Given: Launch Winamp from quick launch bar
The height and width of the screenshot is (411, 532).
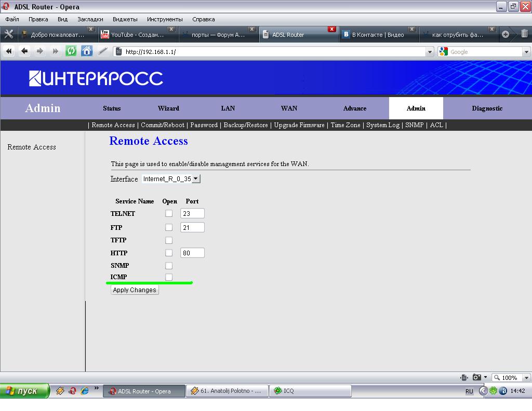Looking at the screenshot, I should (60, 391).
